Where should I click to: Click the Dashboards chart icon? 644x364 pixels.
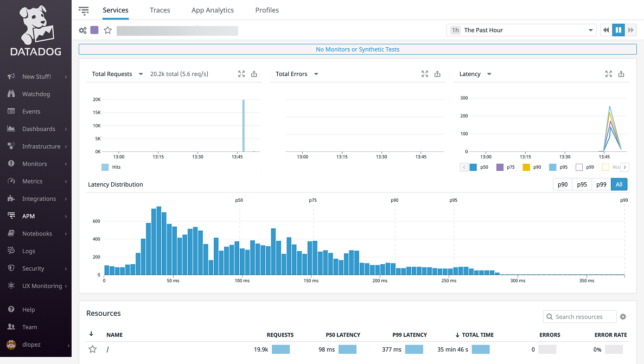click(x=11, y=129)
